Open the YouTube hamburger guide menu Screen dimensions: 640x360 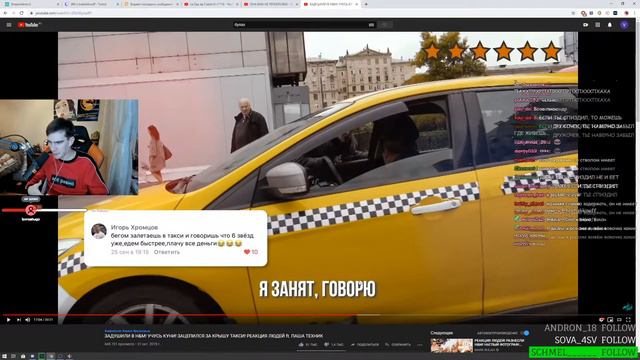9,25
